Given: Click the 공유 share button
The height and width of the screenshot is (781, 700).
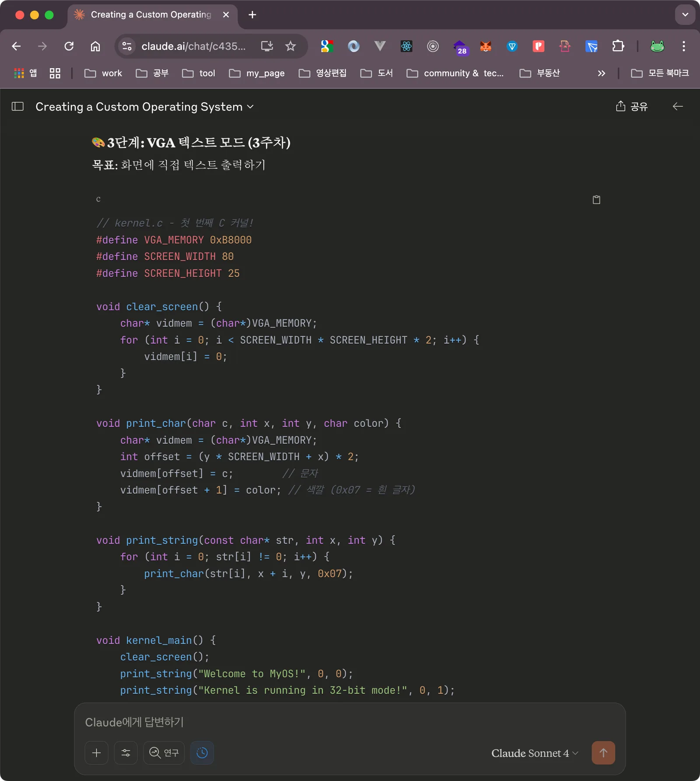Looking at the screenshot, I should point(632,106).
